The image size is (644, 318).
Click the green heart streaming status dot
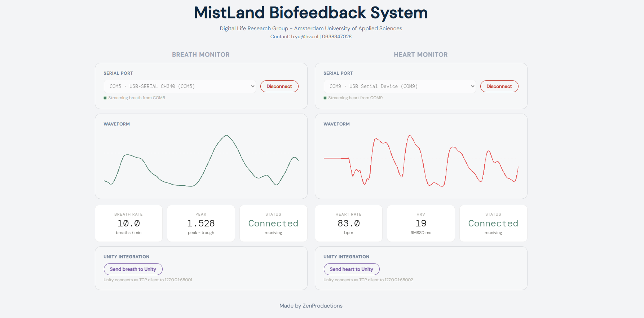325,98
